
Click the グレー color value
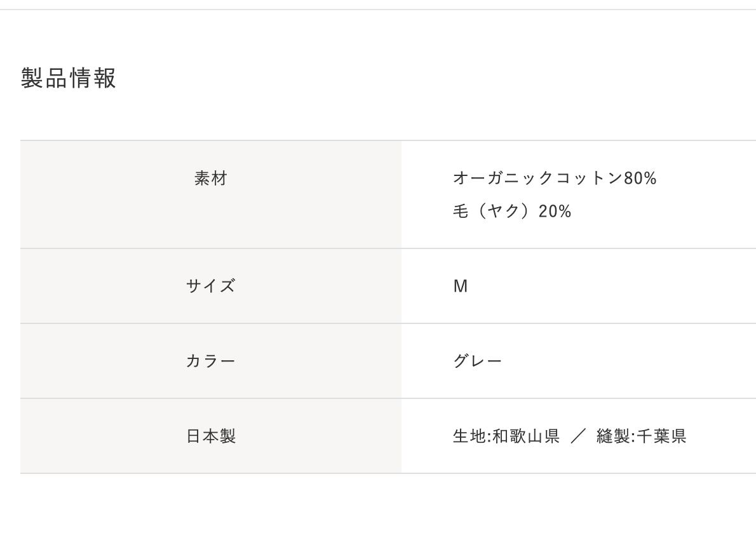pyautogui.click(x=478, y=361)
